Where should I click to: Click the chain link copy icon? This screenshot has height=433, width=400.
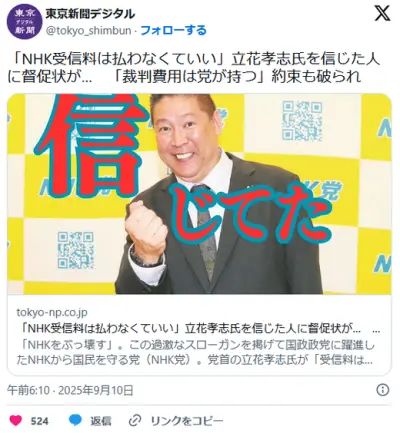click(x=136, y=420)
